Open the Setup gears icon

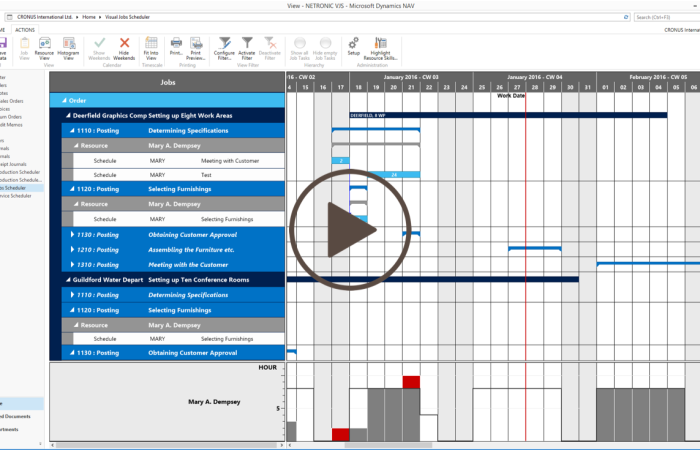[x=354, y=46]
